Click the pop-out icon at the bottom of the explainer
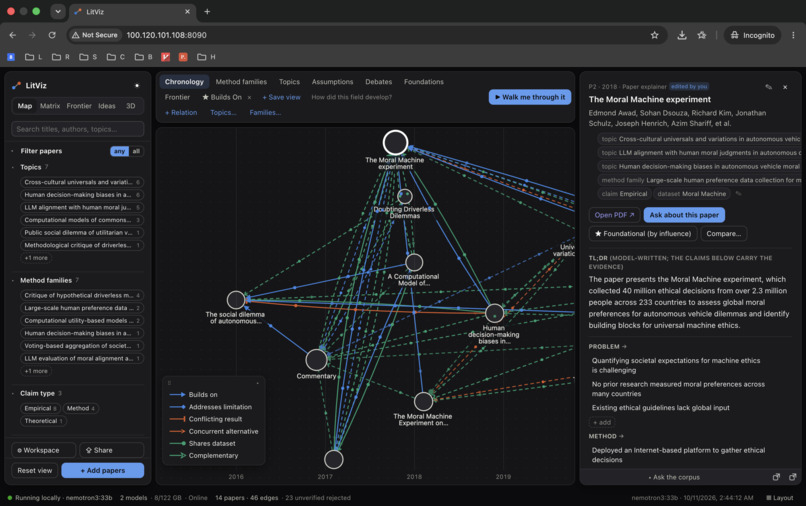This screenshot has height=506, width=806. click(776, 477)
